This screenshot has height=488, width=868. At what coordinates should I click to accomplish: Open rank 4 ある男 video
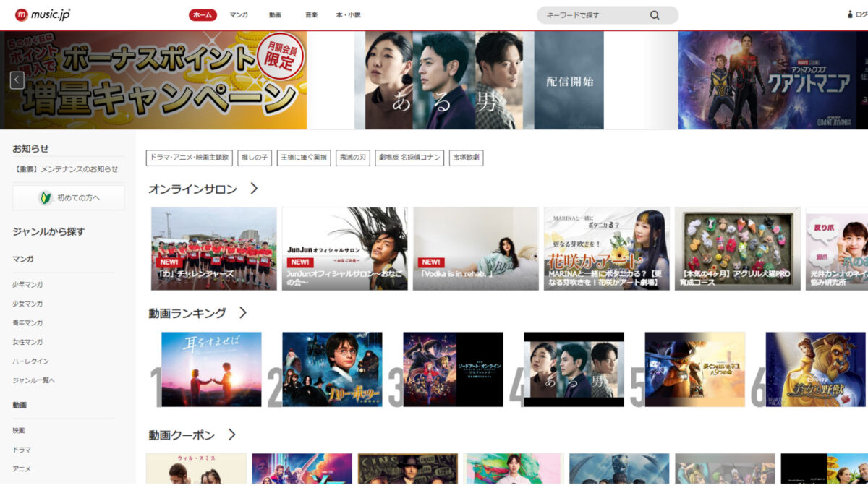pos(574,369)
